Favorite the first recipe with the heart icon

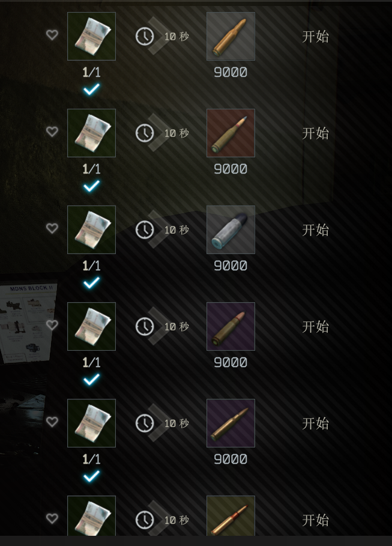coord(52,35)
